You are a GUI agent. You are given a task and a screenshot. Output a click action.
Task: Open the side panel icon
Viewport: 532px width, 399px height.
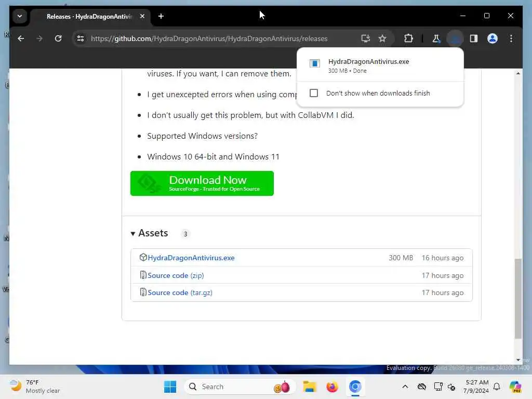pos(474,38)
